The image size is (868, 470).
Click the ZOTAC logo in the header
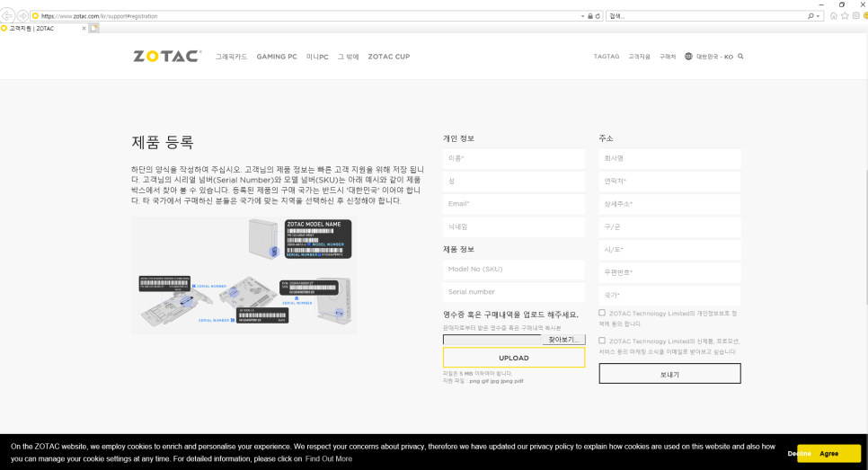(x=167, y=56)
